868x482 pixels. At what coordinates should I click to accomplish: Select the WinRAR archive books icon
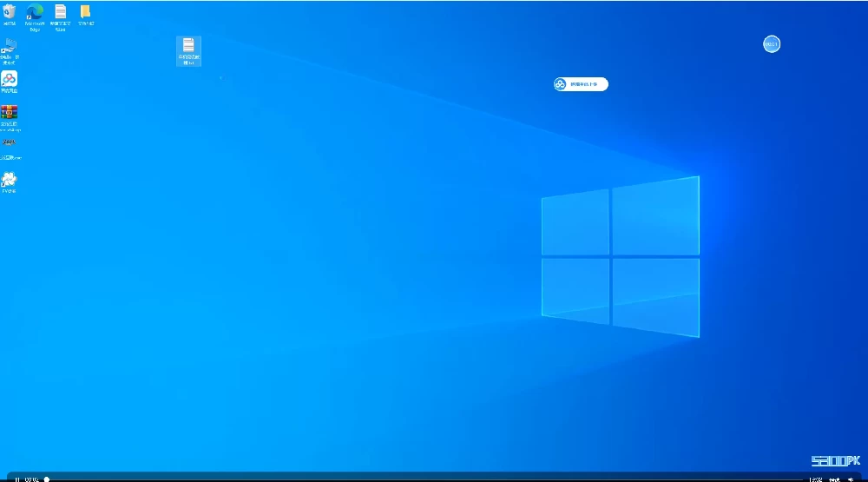click(10, 118)
